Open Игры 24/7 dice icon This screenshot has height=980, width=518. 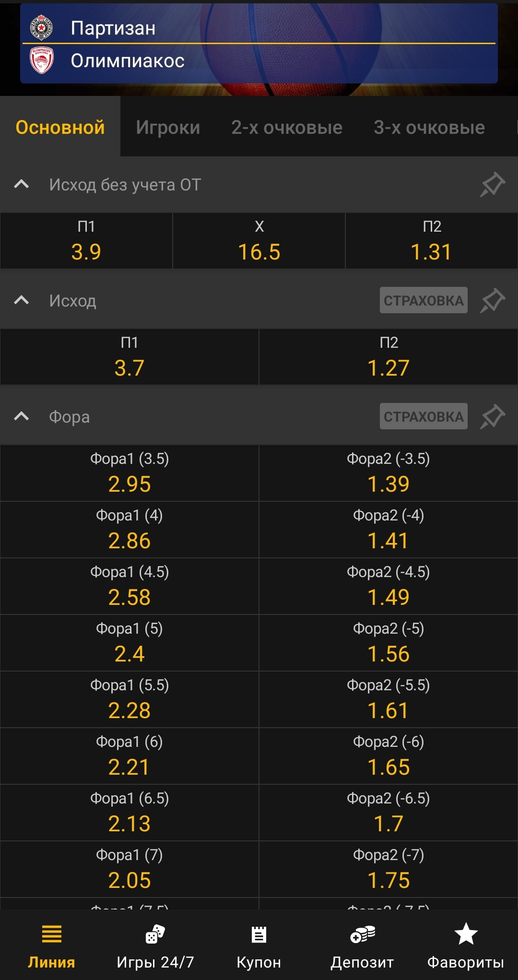pos(155,935)
